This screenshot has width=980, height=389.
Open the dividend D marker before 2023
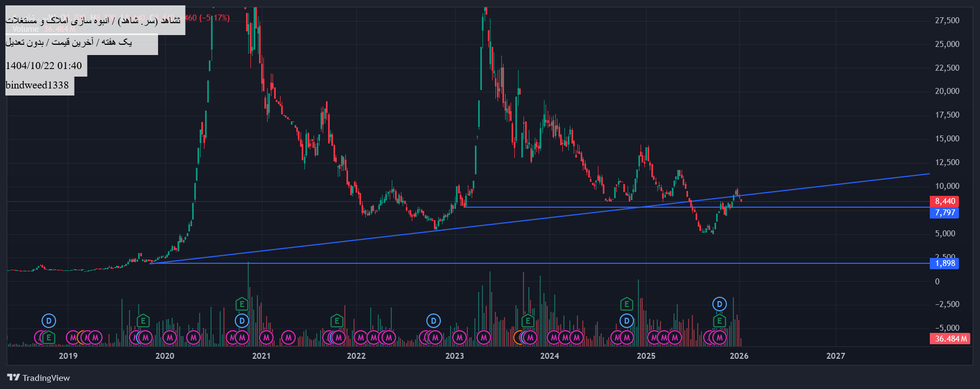(433, 321)
